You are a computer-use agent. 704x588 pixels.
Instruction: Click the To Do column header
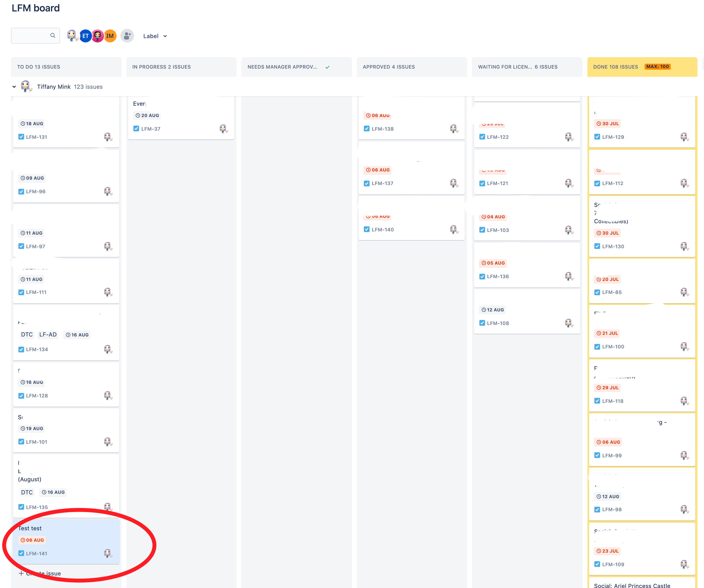(x=39, y=67)
